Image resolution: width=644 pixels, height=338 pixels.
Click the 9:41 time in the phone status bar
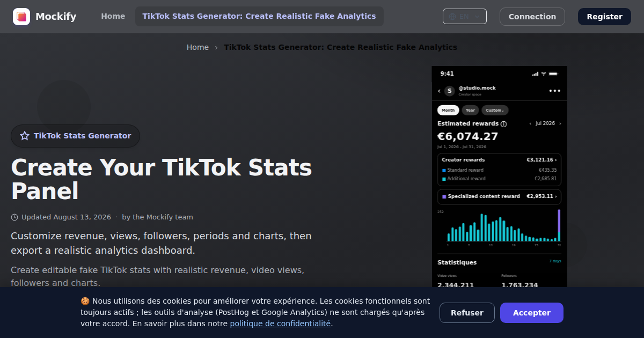point(447,74)
